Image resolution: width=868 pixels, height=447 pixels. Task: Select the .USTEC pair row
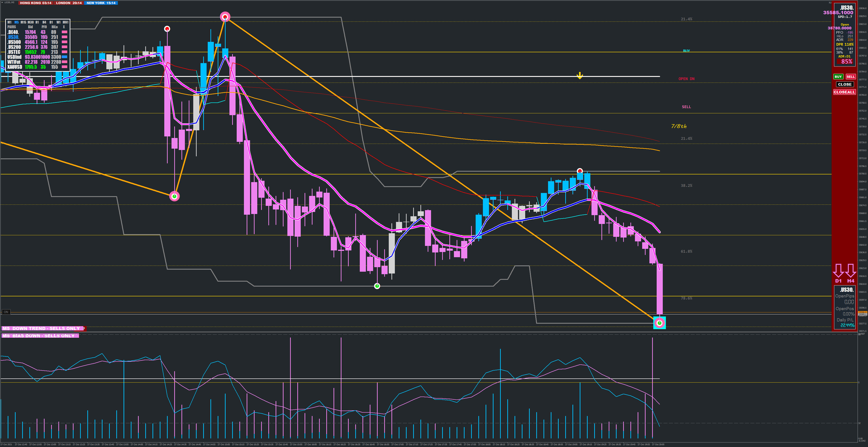[14, 52]
